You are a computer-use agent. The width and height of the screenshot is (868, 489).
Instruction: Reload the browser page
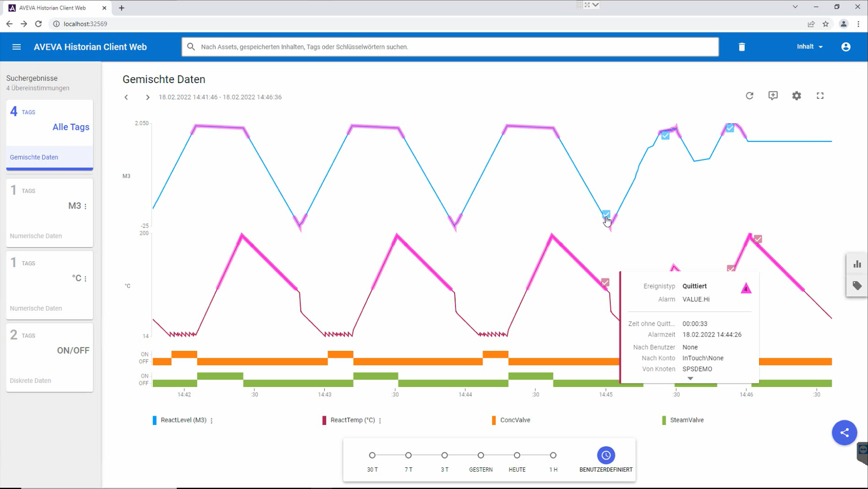coord(38,24)
